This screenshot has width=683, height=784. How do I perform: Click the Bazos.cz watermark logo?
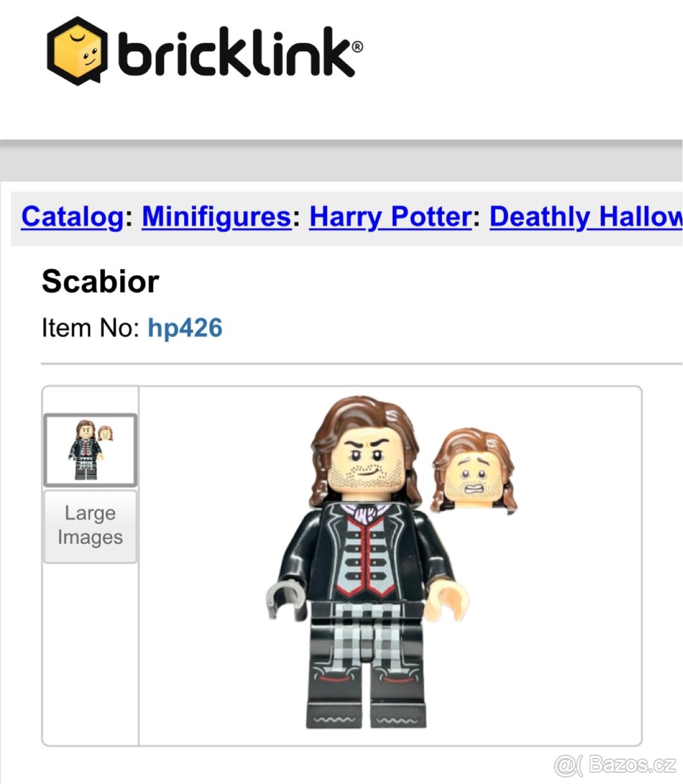pos(615,764)
